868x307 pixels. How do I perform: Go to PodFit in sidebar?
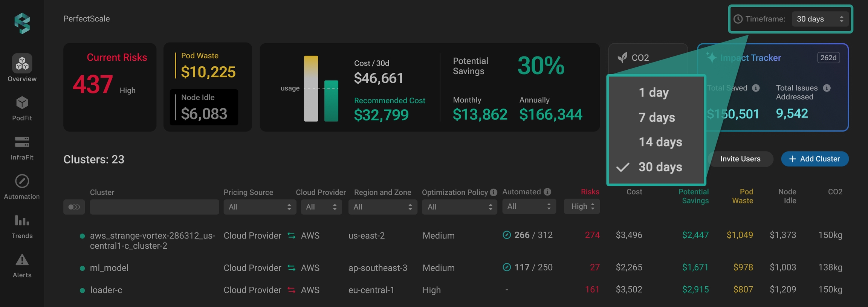[22, 103]
